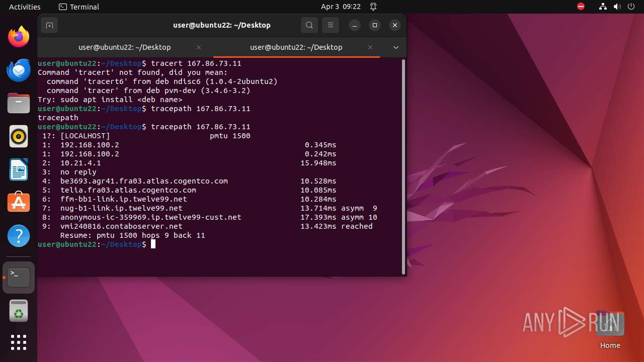Click the '17.393ms asymm 10' value
644x362 pixels.
click(339, 217)
